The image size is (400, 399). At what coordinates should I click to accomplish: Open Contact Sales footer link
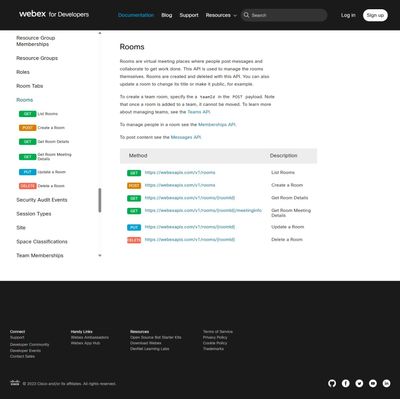pos(22,356)
